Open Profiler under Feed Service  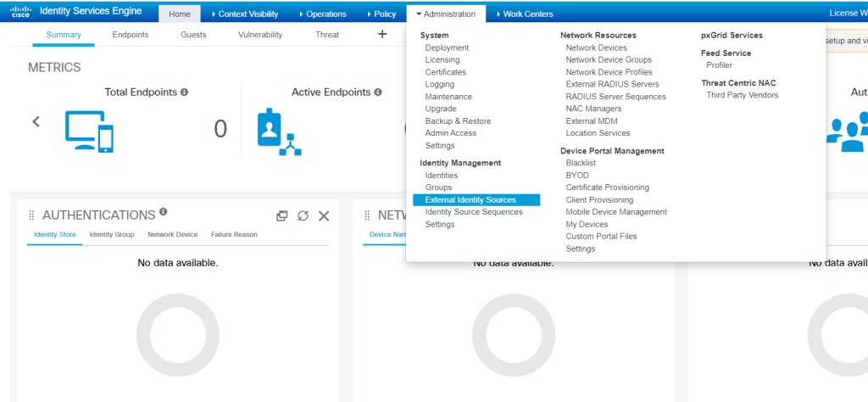[719, 64]
